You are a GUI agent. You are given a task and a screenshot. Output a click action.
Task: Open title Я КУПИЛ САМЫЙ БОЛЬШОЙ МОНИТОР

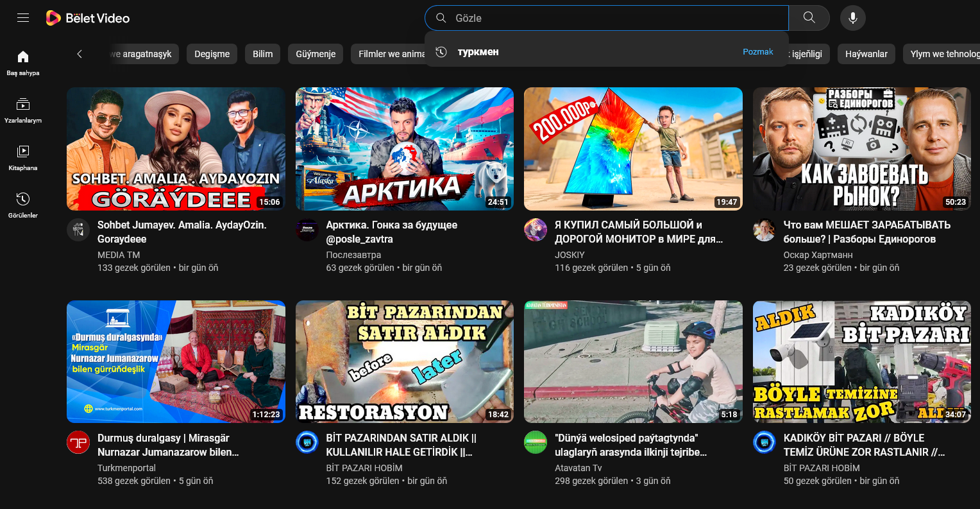[x=639, y=232]
